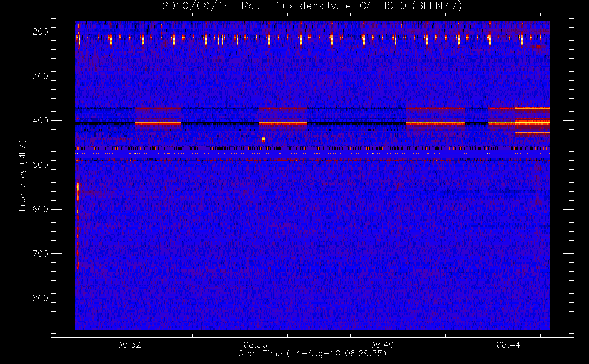Click the 08:44 time tick label
589x364 pixels.
coord(509,345)
